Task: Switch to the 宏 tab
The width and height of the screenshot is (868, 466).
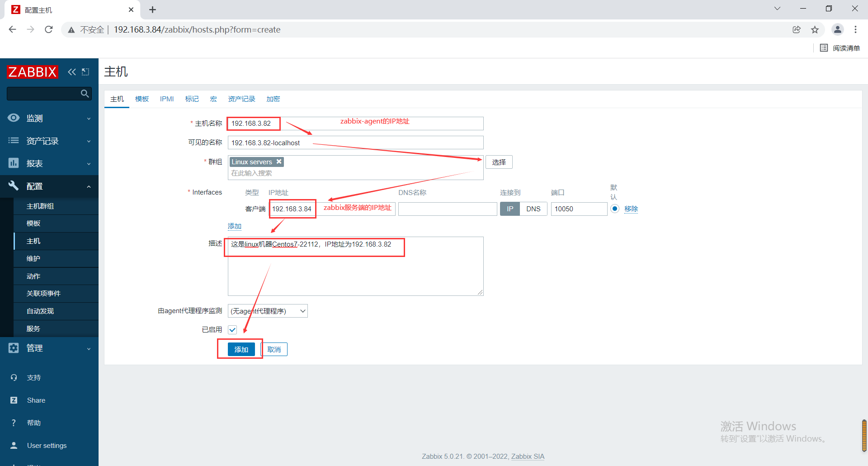Action: point(213,99)
